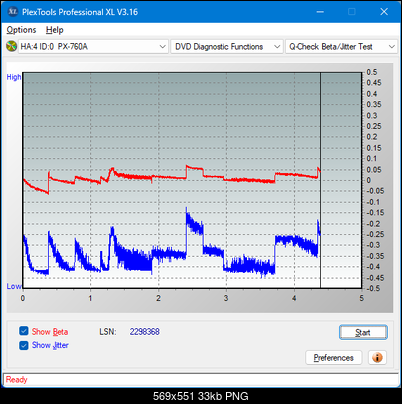Toggle the Show Beta checkbox
The width and height of the screenshot is (402, 404).
[x=24, y=331]
